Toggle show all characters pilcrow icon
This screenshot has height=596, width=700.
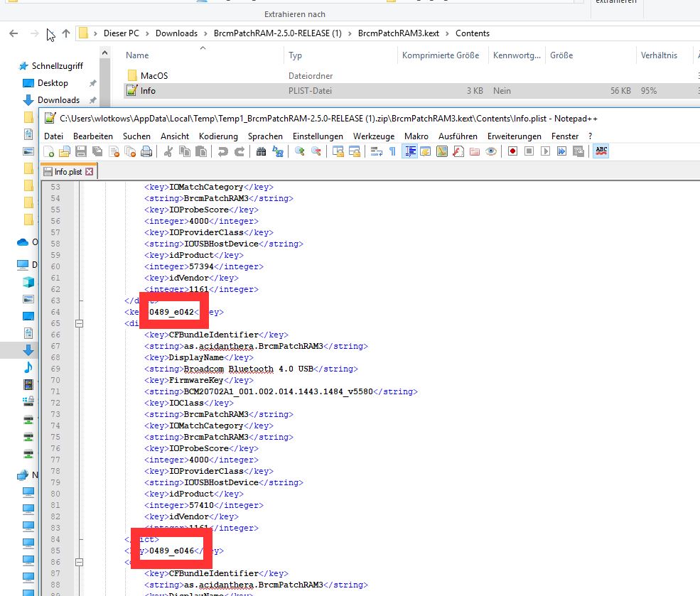(x=392, y=151)
